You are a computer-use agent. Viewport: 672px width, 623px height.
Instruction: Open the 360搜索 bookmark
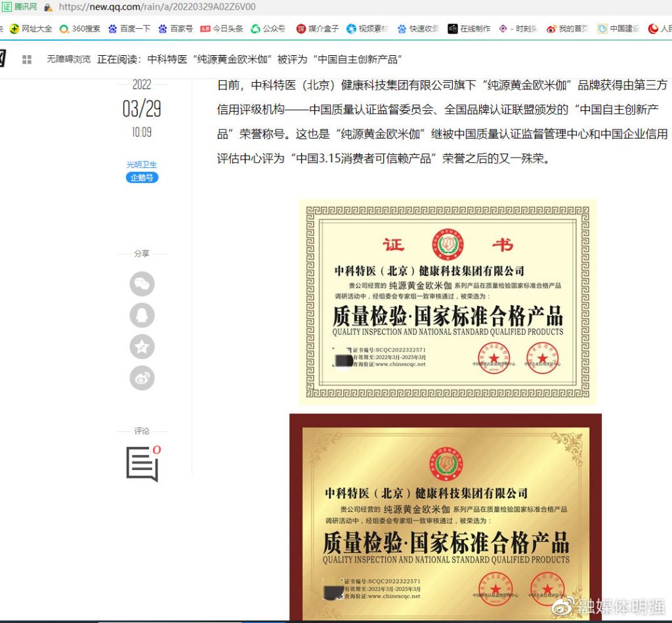[79, 29]
